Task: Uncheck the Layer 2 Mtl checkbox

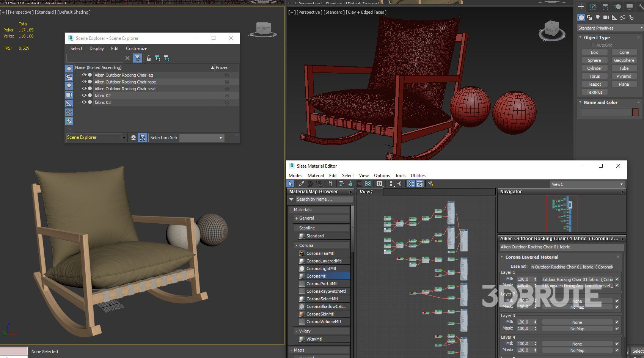Action: (617, 301)
